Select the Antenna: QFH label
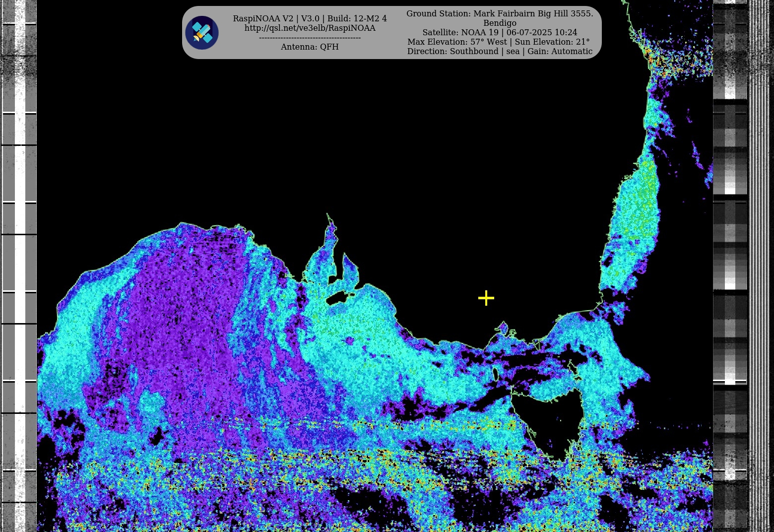The width and height of the screenshot is (774, 532). click(310, 47)
